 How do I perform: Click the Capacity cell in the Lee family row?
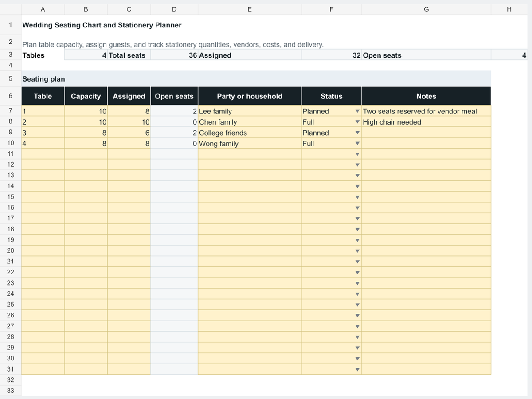(x=86, y=111)
